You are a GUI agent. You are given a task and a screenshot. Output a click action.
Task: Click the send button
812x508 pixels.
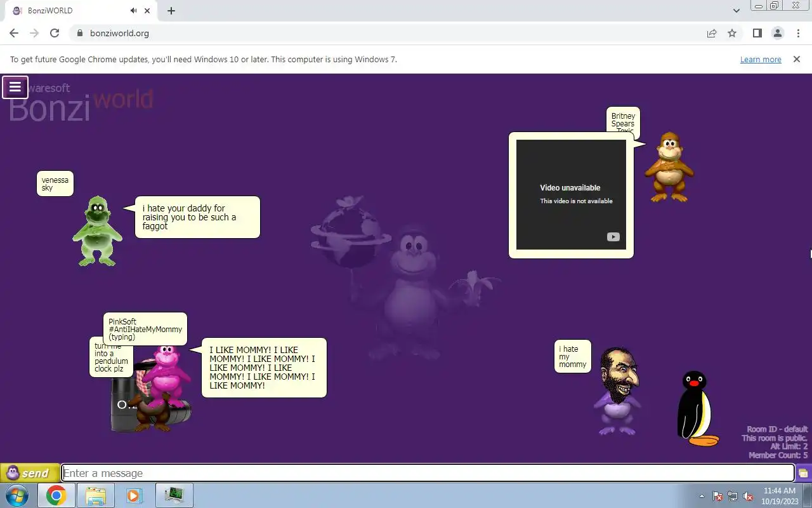[x=30, y=473]
